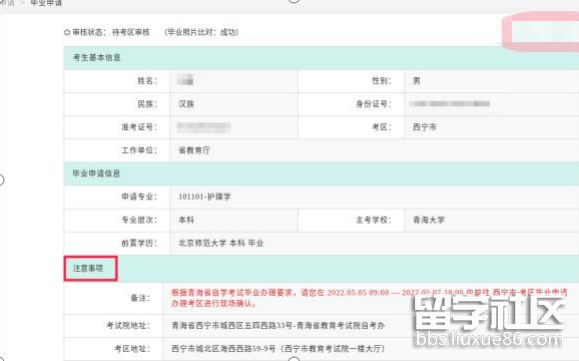579x361 pixels.
Task: Click the 毕业申请 breadcrumb item
Action: coord(46,3)
